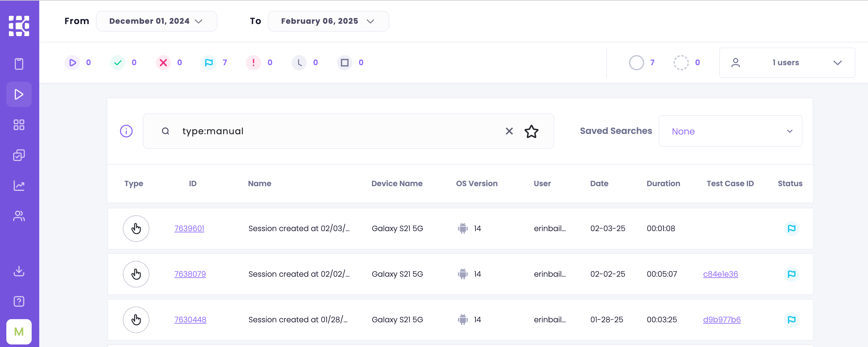Open the play sessions icon in the sidebar
The height and width of the screenshot is (347, 868).
click(x=19, y=94)
